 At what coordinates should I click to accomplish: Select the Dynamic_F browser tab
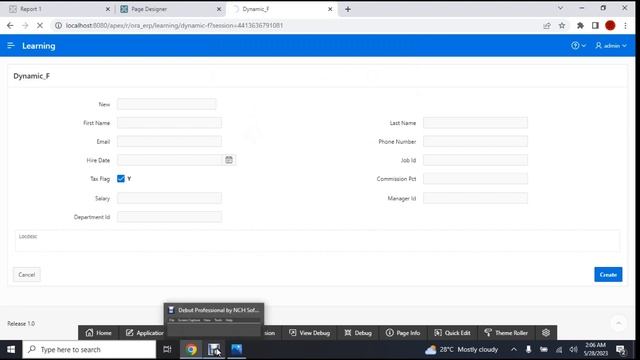pos(282,9)
